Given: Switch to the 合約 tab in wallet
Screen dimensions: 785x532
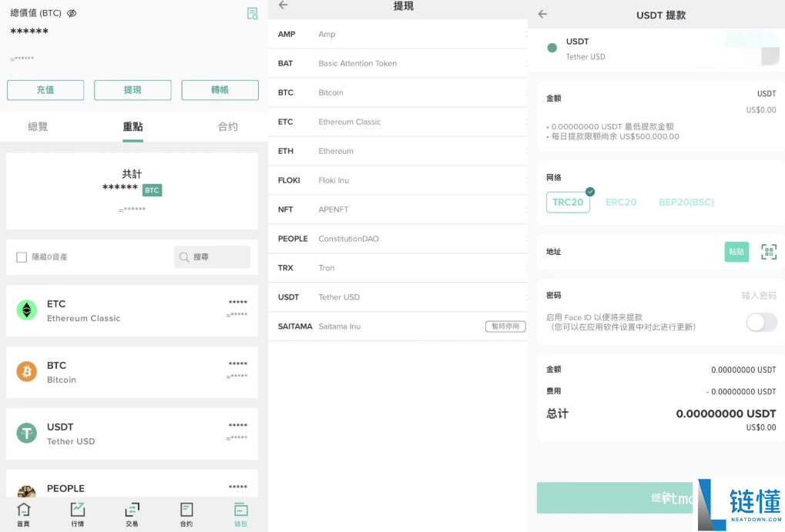Looking at the screenshot, I should (228, 126).
